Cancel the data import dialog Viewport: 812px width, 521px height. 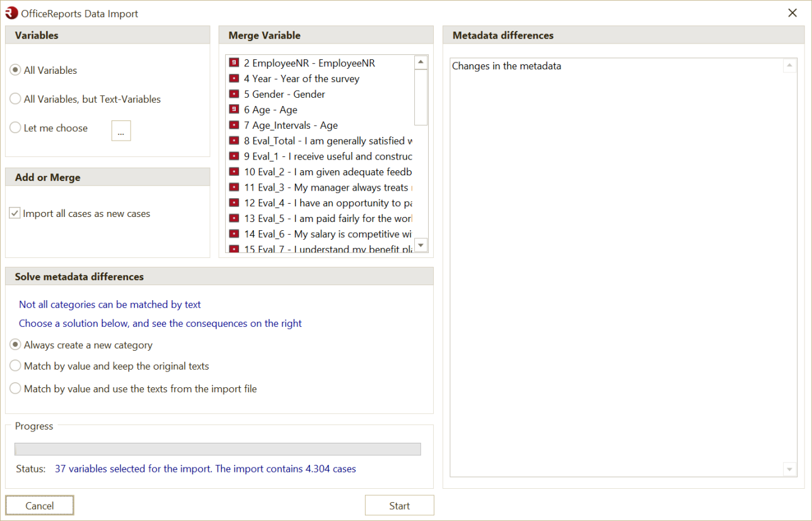(x=39, y=505)
